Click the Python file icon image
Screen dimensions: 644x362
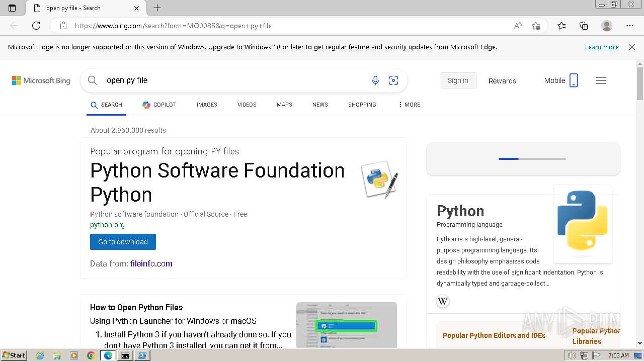coord(379,179)
